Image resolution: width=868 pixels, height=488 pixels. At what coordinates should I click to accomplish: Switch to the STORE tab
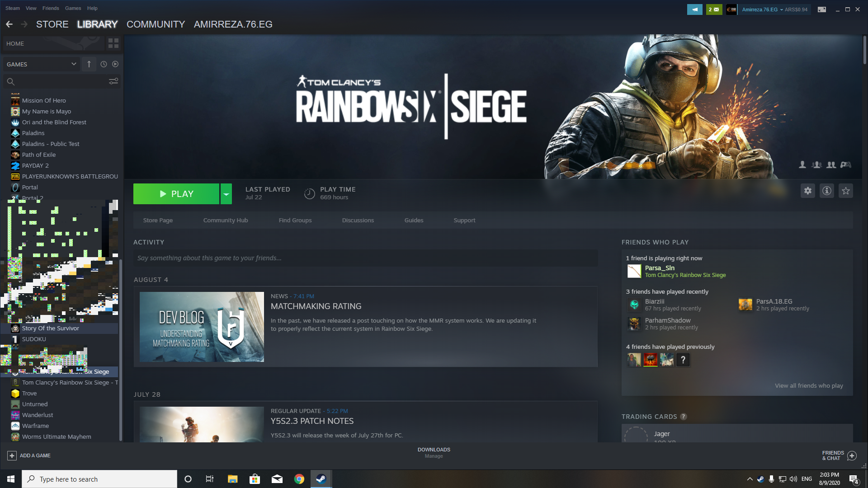(52, 24)
